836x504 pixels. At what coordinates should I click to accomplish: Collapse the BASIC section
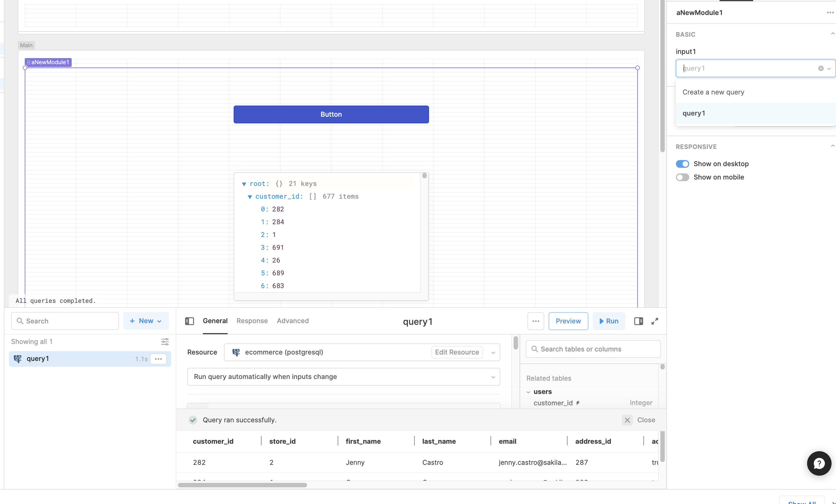pyautogui.click(x=832, y=34)
